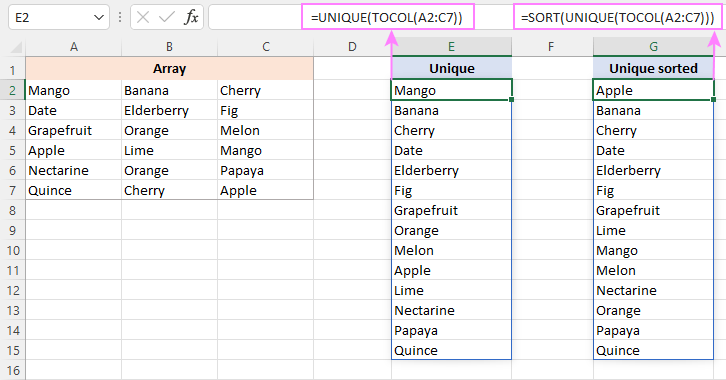Click Lime in the Unique sorted column
Image resolution: width=726 pixels, height=380 pixels.
click(653, 230)
